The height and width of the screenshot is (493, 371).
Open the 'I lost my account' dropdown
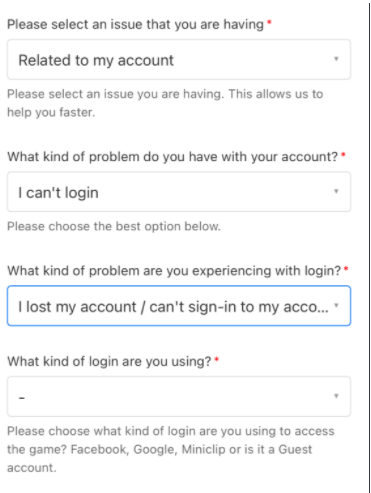click(179, 306)
